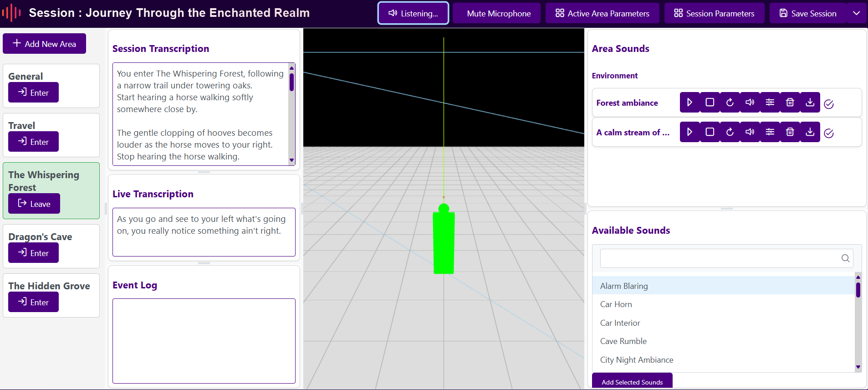Leave The Whispering Forest area
The width and height of the screenshot is (868, 390).
coord(34,204)
